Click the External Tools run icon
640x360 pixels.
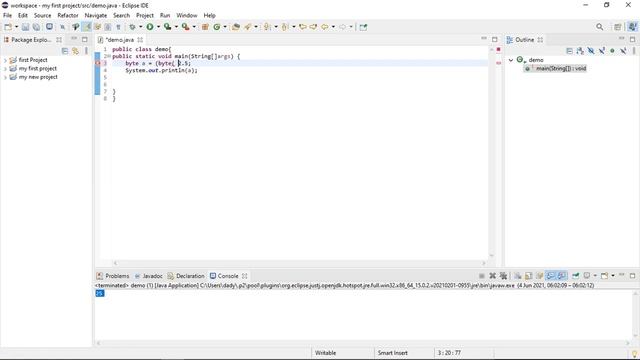[x=185, y=27]
